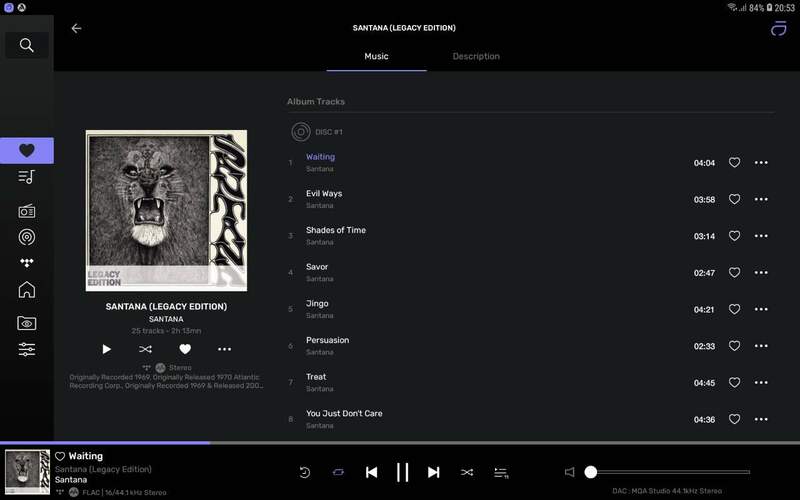Adjust the volume slider handle

tap(591, 472)
